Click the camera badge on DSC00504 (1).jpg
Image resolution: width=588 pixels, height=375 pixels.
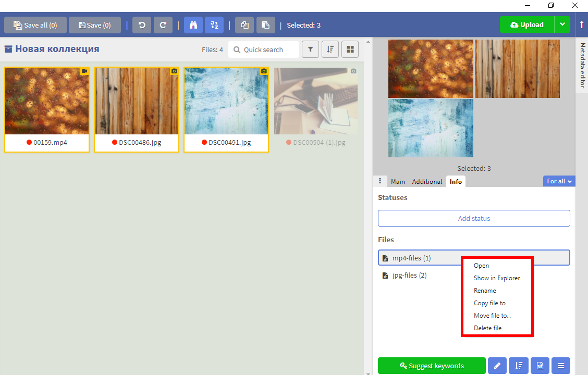click(x=353, y=71)
